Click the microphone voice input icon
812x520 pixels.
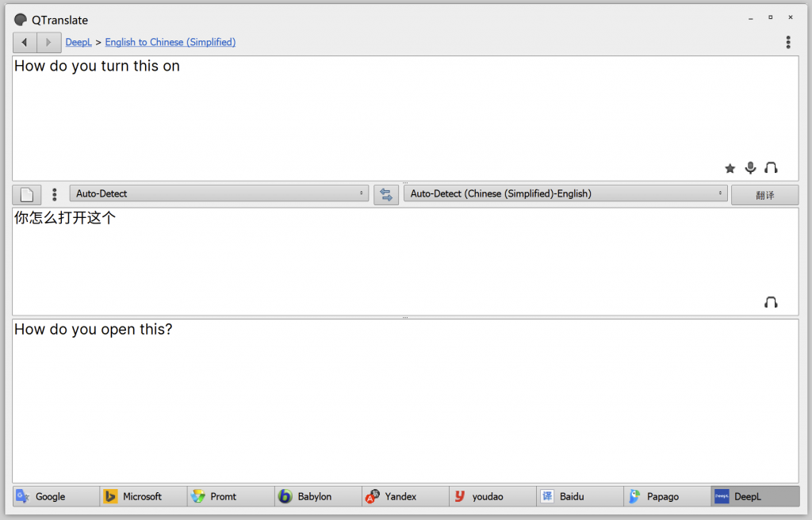coord(750,168)
